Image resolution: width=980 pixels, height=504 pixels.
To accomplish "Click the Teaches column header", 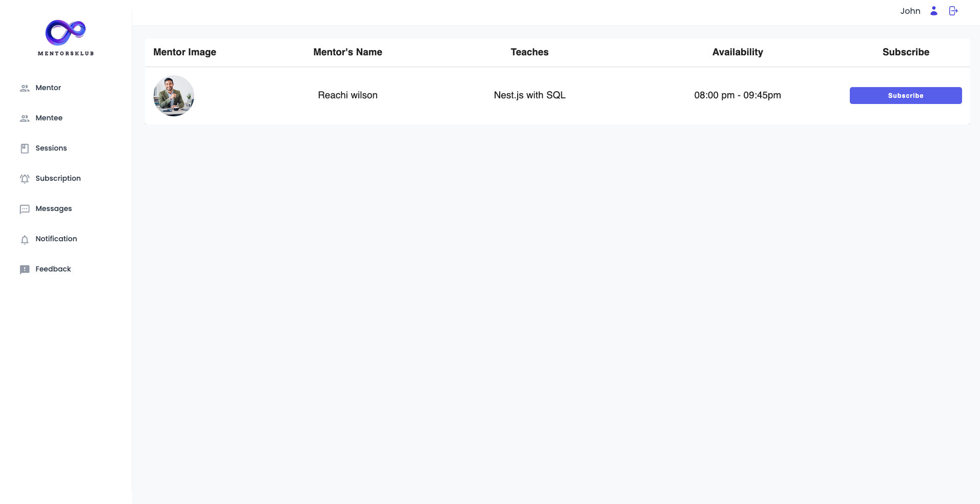I will click(529, 52).
